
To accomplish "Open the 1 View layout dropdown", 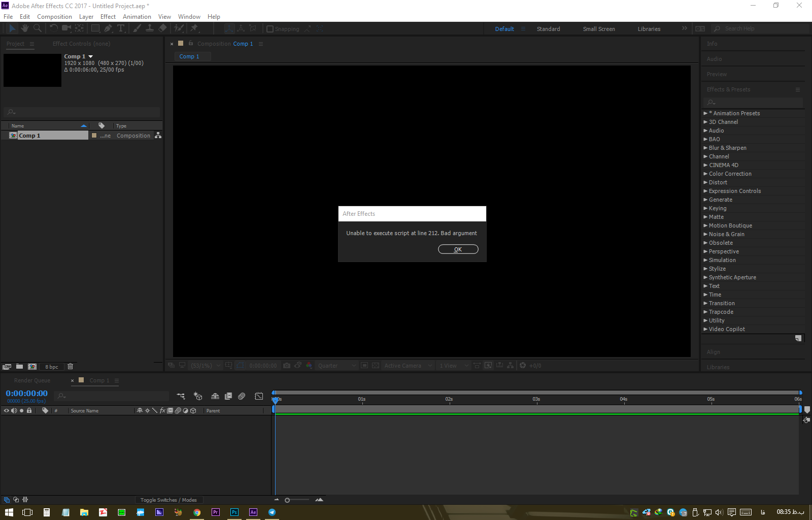I will pos(454,366).
